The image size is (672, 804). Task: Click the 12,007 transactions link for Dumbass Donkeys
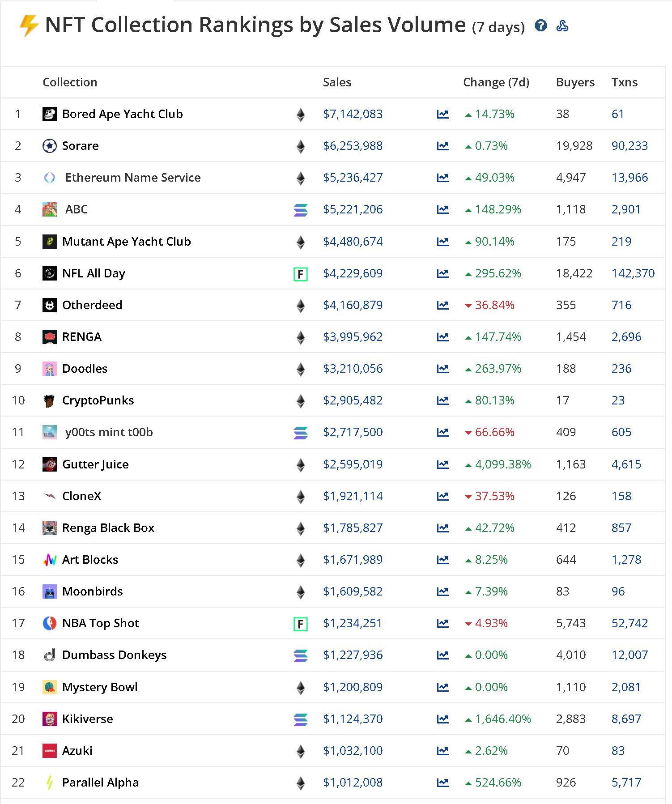[x=630, y=655]
